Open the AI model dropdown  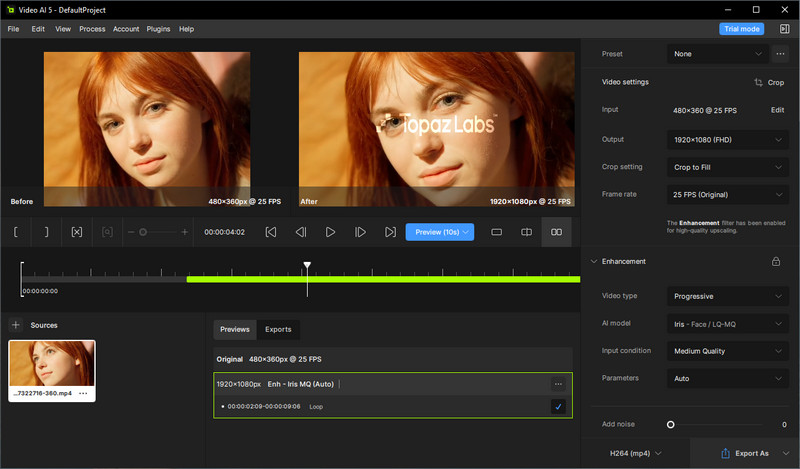click(728, 324)
